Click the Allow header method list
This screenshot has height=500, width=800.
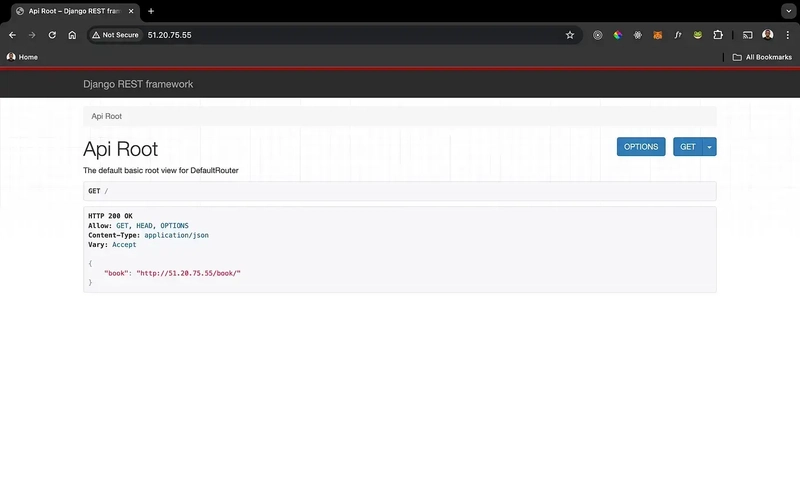pyautogui.click(x=152, y=226)
